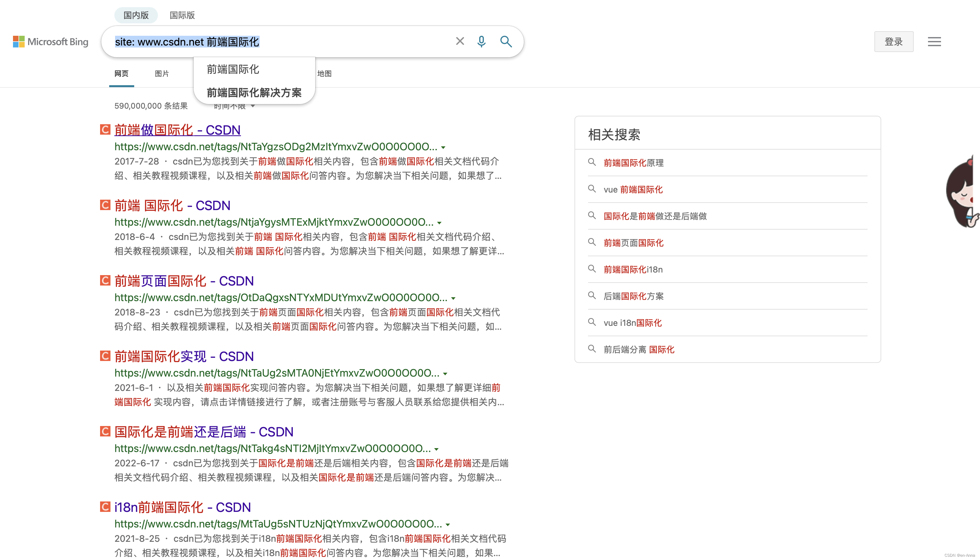This screenshot has height=560, width=980.
Task: Click the cartoon girl mascot at right edge
Action: coord(962,191)
